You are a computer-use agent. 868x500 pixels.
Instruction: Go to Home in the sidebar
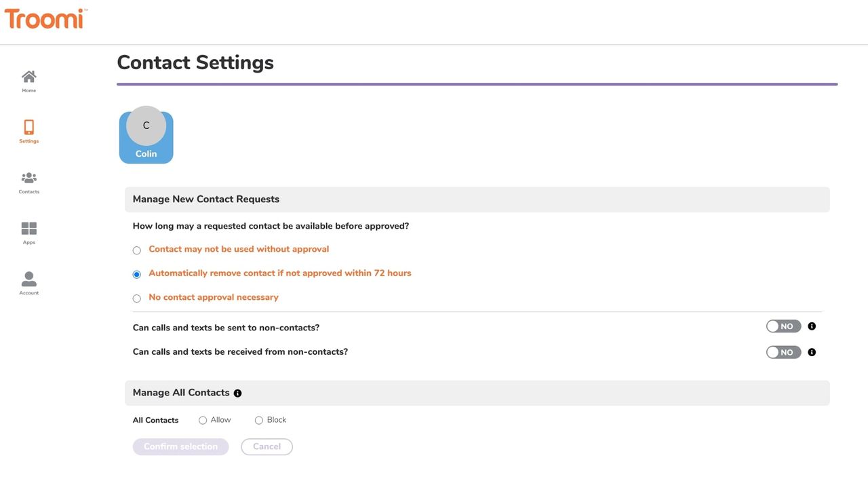(x=28, y=81)
